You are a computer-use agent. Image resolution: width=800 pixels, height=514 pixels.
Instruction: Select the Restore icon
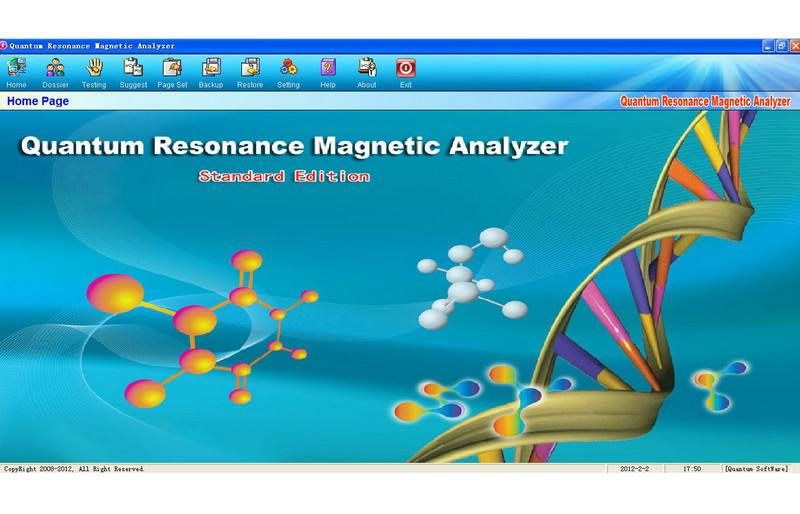pos(250,71)
